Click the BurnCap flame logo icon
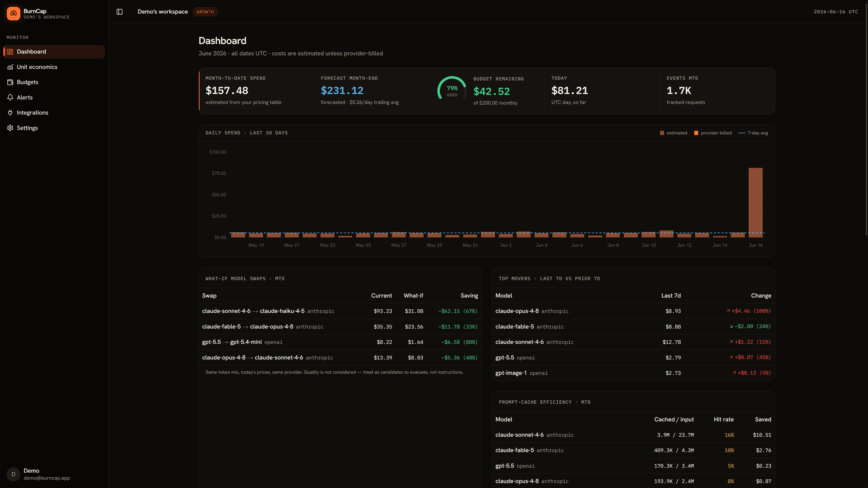Image resolution: width=868 pixels, height=488 pixels. click(14, 14)
